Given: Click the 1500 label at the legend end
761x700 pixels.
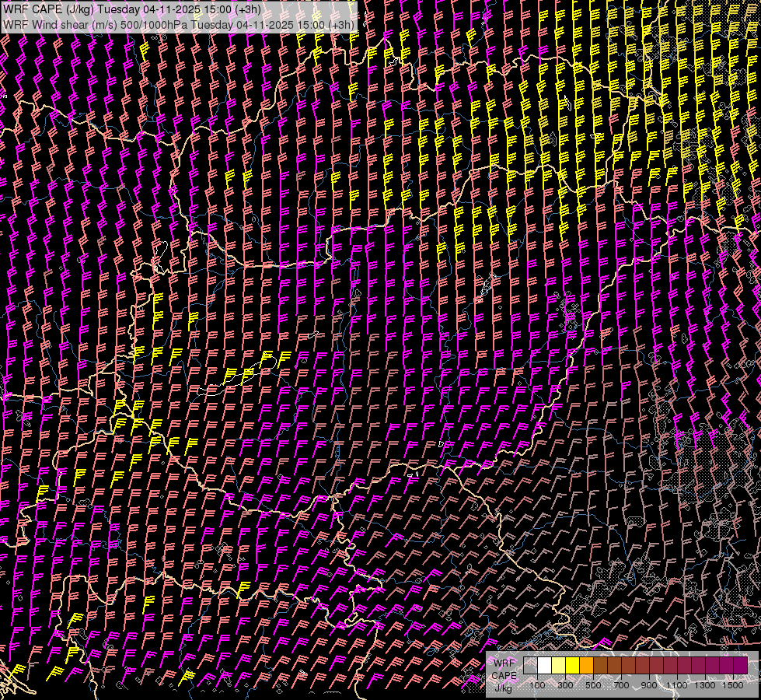Looking at the screenshot, I should coord(733,685).
